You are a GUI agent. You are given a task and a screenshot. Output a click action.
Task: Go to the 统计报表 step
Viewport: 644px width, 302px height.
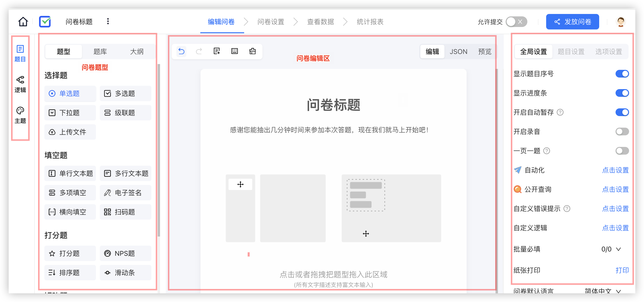[x=370, y=22]
